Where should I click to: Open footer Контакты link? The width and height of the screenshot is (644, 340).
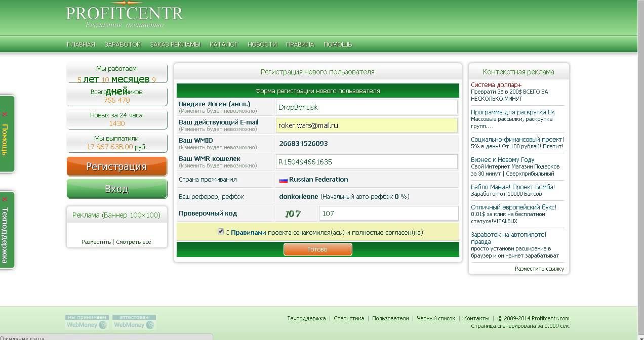(x=476, y=319)
